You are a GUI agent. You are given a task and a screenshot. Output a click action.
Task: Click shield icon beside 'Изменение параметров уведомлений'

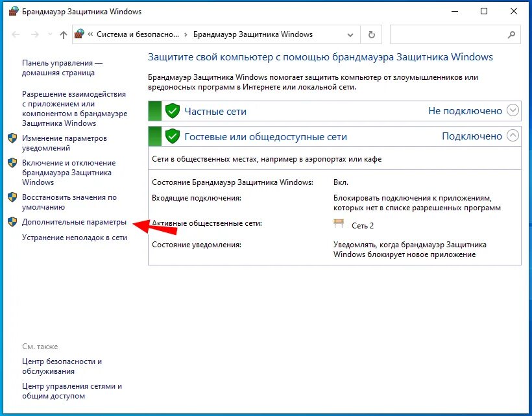pyautogui.click(x=12, y=138)
